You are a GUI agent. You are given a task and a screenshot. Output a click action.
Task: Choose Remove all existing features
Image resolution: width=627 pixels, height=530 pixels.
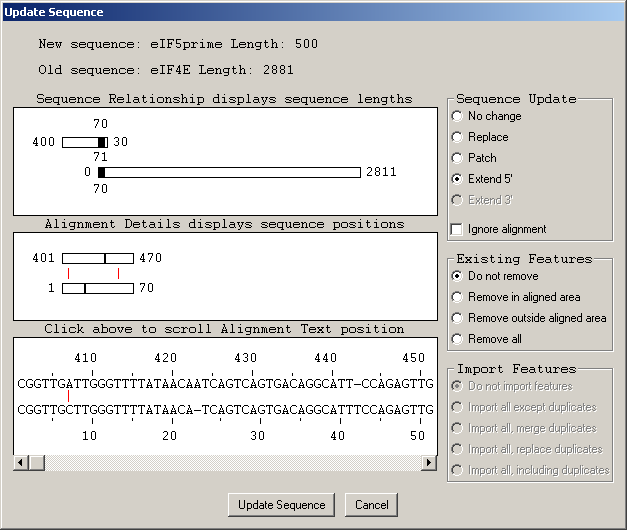coord(458,339)
